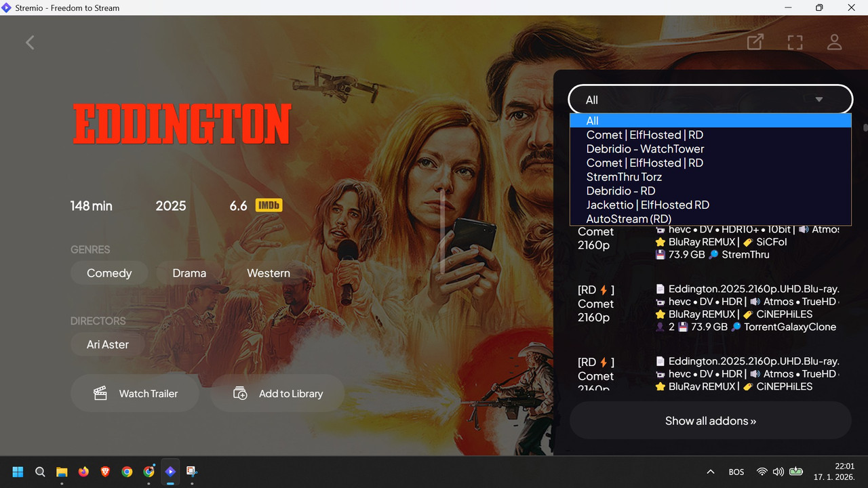Choose StremThru Torz addon option
The height and width of the screenshot is (488, 868).
[710, 177]
